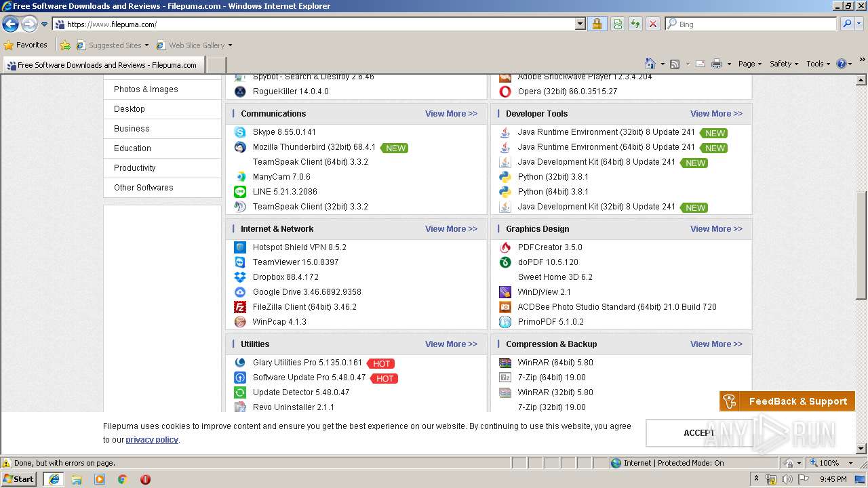This screenshot has height=488, width=868.
Task: Click the TeamViewer icon
Action: [x=240, y=262]
